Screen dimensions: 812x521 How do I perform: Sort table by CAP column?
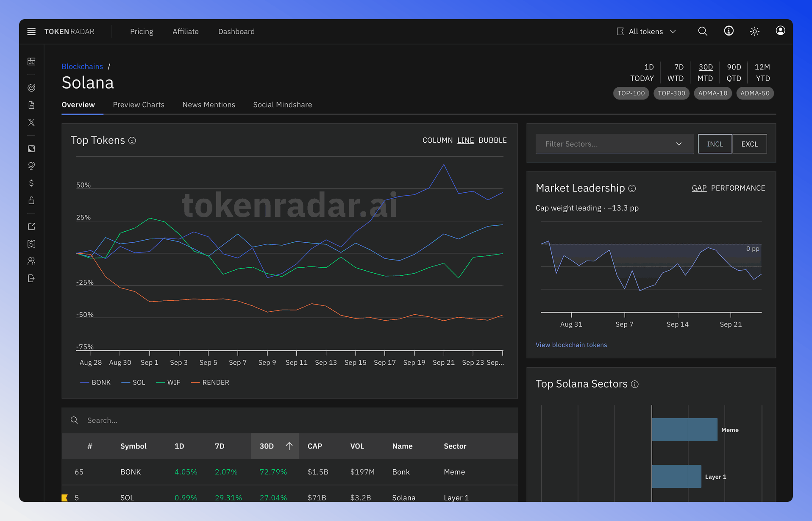315,446
